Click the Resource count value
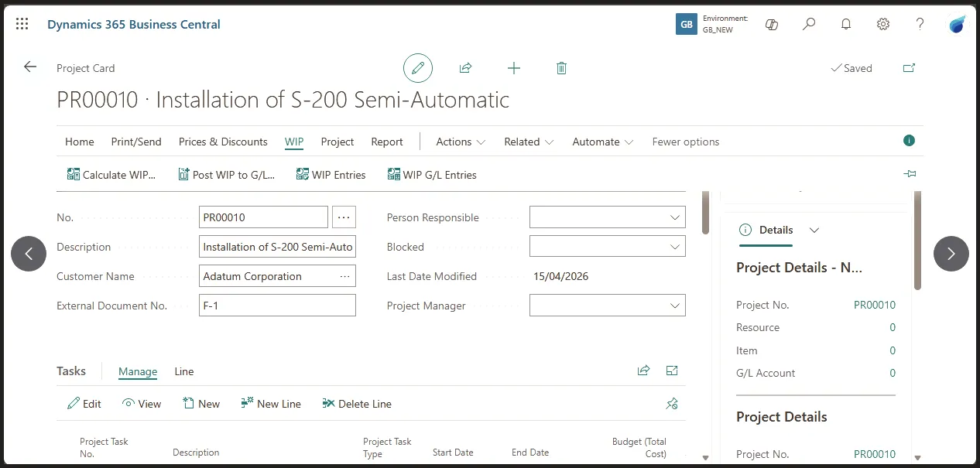 [x=893, y=327]
